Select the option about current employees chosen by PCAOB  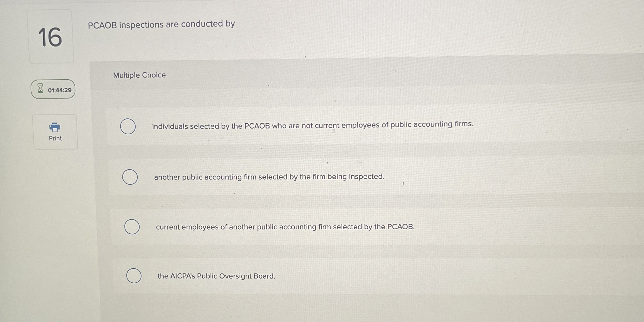click(x=132, y=226)
